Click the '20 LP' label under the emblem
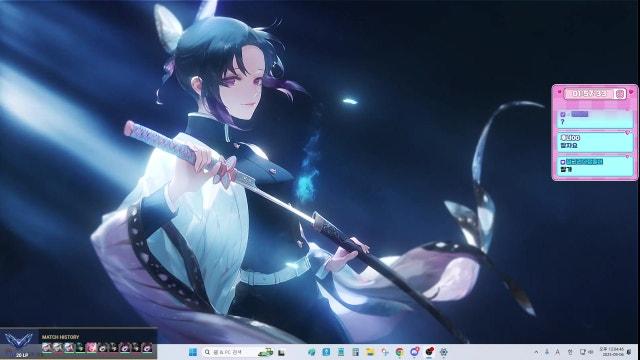 pyautogui.click(x=22, y=355)
